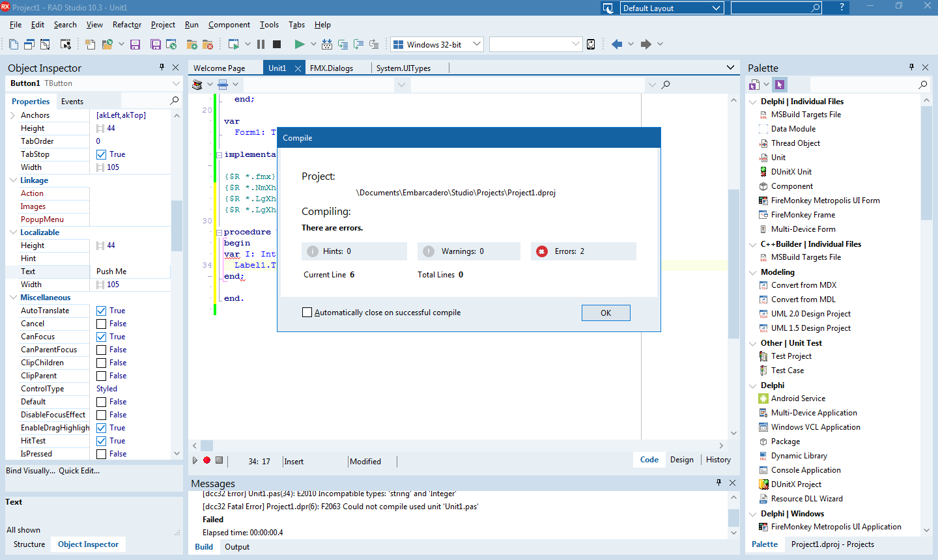Screen dimensions: 938x560
Task: Switch to the FMX.Dialogs tab
Action: click(x=331, y=68)
